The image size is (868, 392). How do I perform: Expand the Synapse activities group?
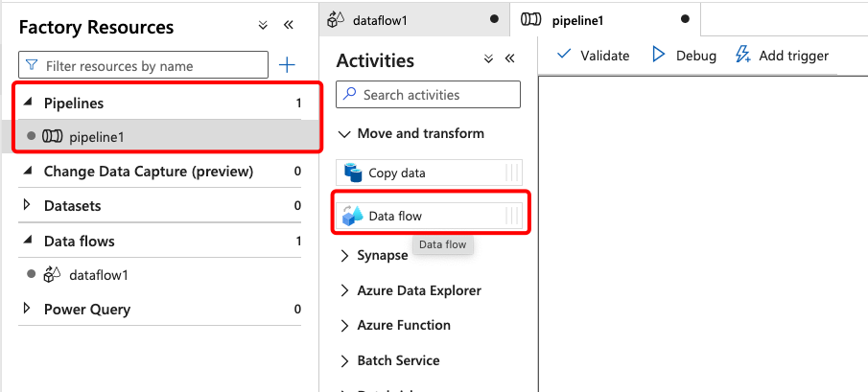point(345,256)
